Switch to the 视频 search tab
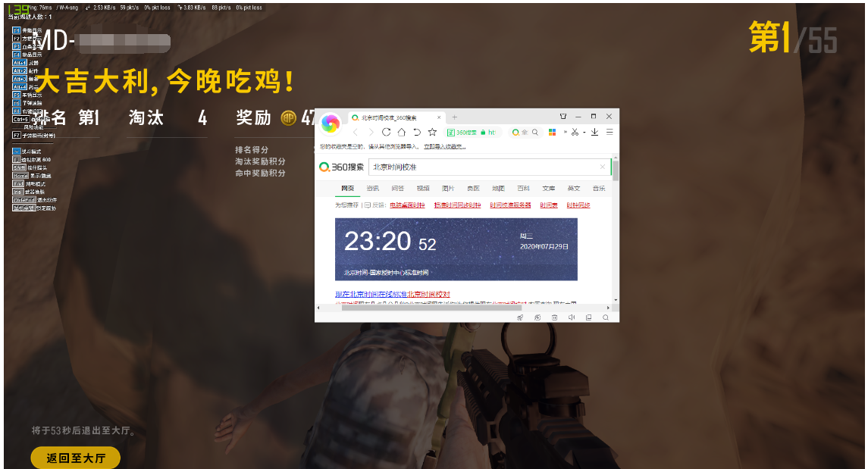This screenshot has height=469, width=868. click(x=423, y=189)
